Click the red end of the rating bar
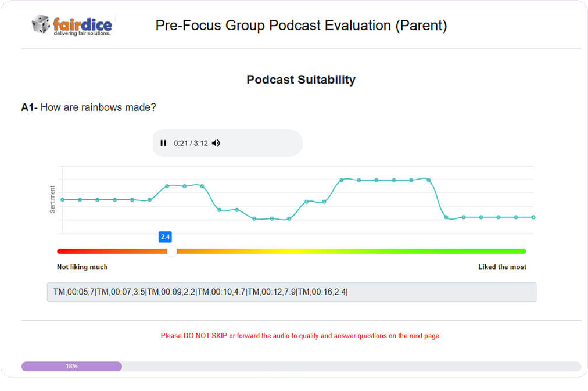This screenshot has width=588, height=391. coord(62,251)
